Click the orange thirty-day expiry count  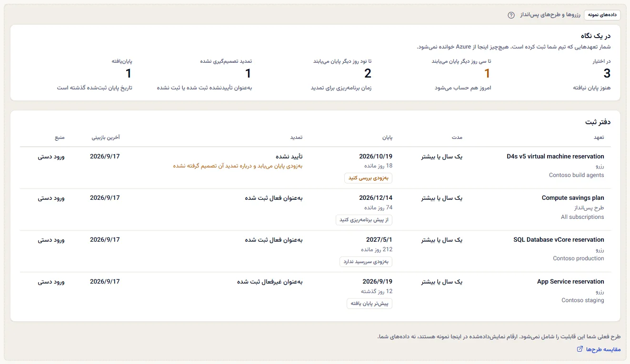coord(487,73)
